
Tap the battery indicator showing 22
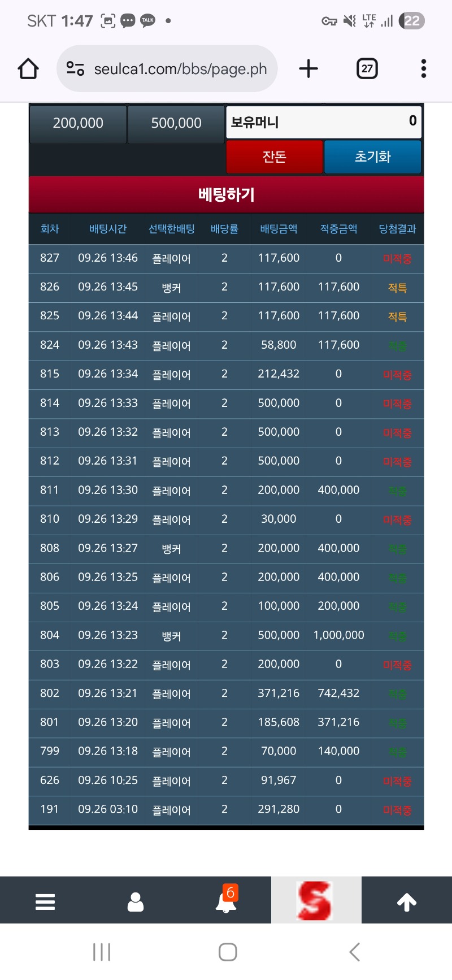click(x=412, y=21)
